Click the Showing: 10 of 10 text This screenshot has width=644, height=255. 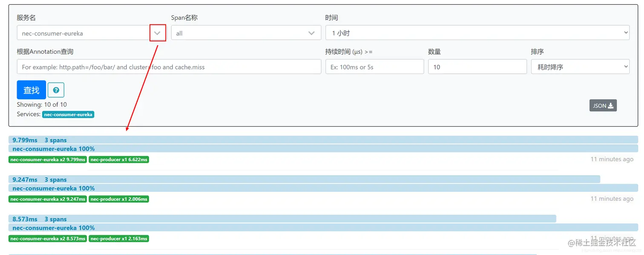click(42, 104)
